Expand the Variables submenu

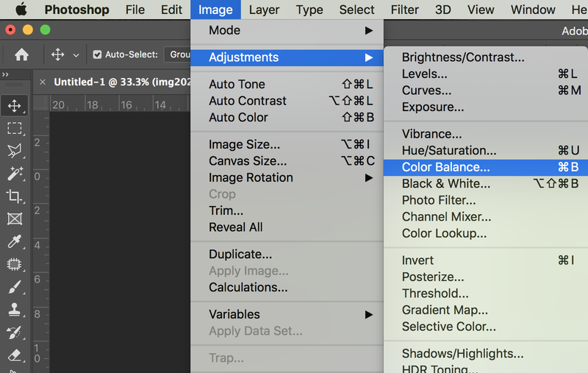click(287, 314)
